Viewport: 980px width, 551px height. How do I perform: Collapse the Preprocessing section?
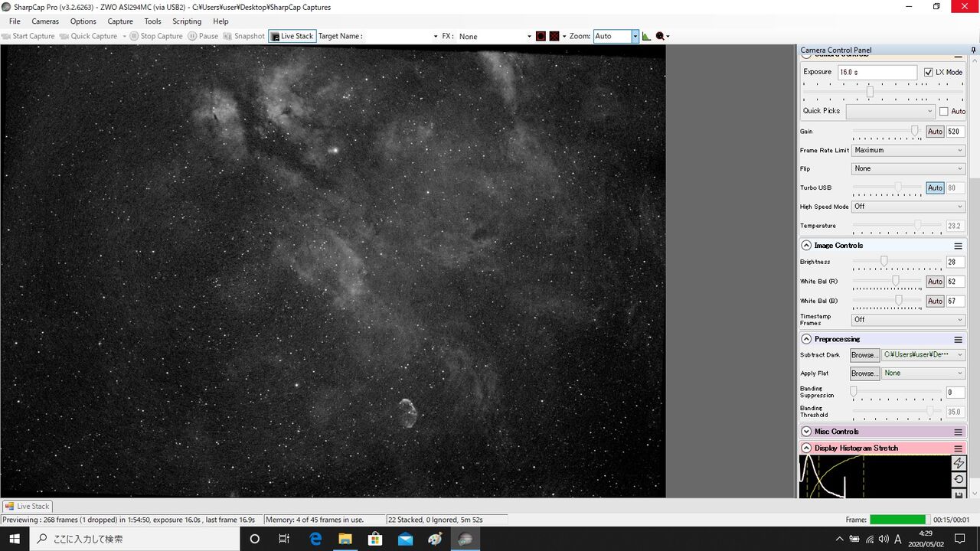click(x=806, y=339)
